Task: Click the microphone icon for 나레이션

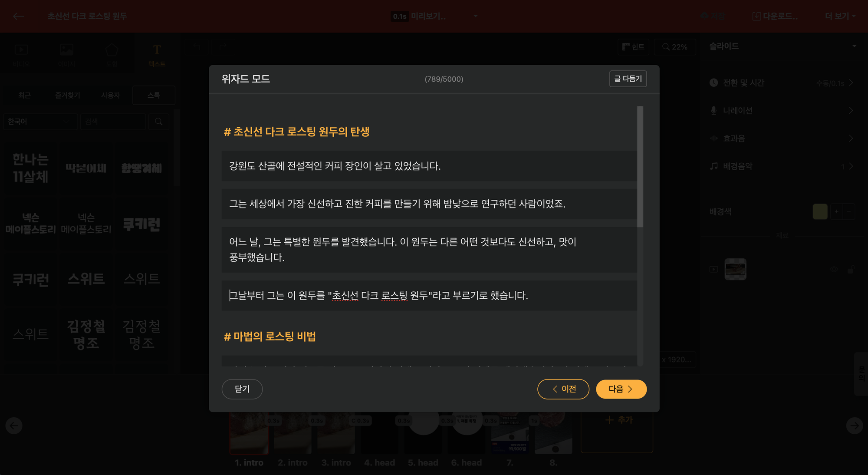Action: click(714, 110)
